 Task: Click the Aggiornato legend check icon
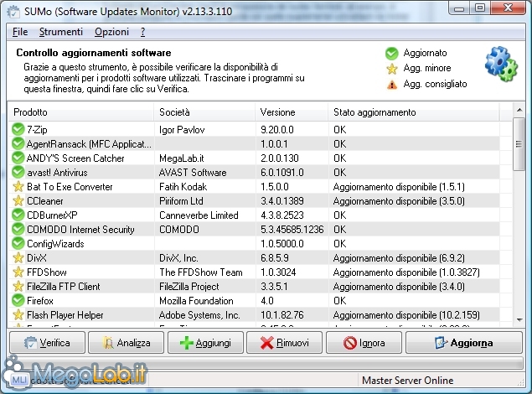(392, 54)
